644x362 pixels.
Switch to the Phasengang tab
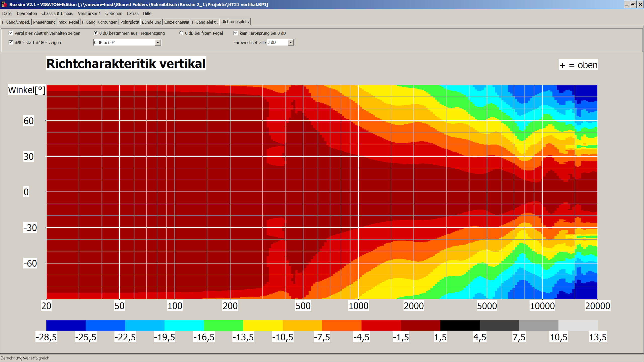(44, 22)
